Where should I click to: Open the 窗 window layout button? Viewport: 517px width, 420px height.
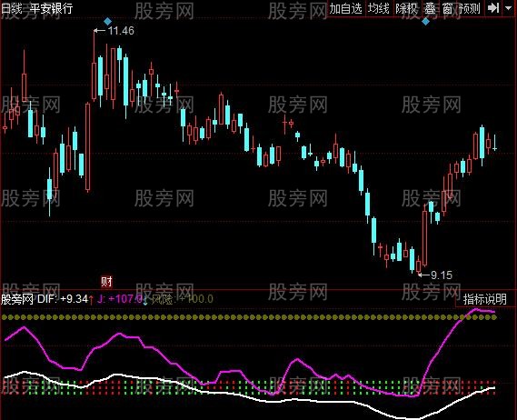[448, 8]
